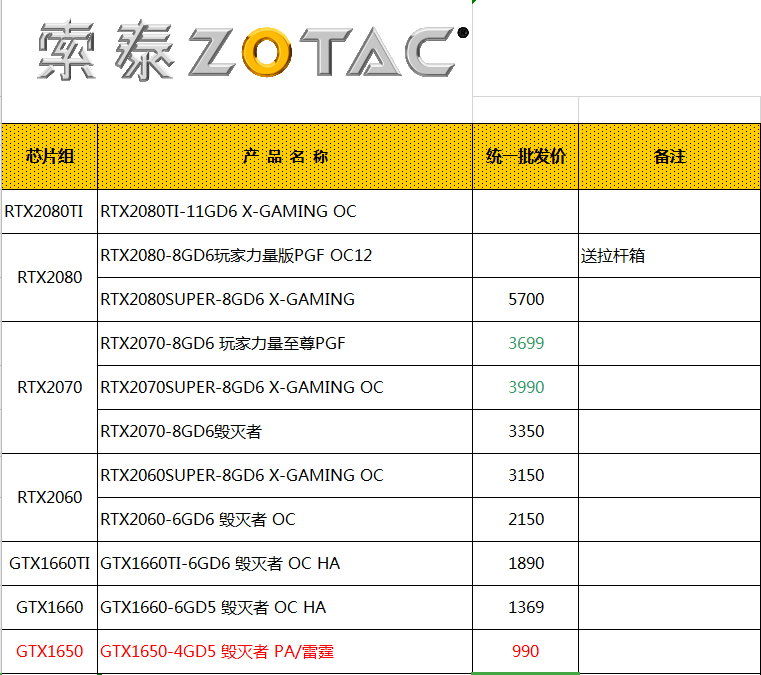Click the 统一批发价 column header
This screenshot has height=675, width=761.
(x=525, y=156)
